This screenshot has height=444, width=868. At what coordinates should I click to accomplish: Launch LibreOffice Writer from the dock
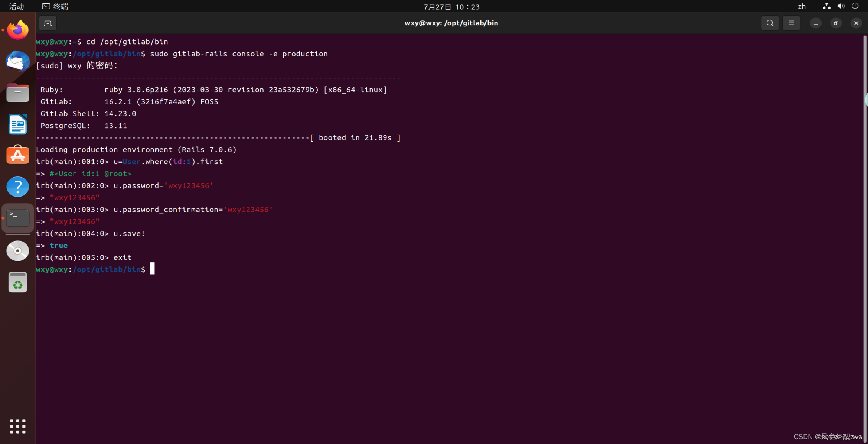click(x=17, y=124)
